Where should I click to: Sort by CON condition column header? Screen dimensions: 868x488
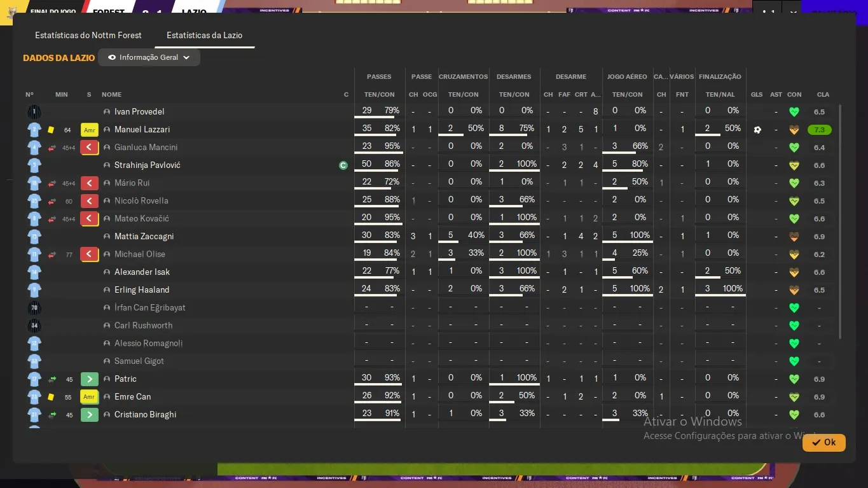click(x=794, y=95)
